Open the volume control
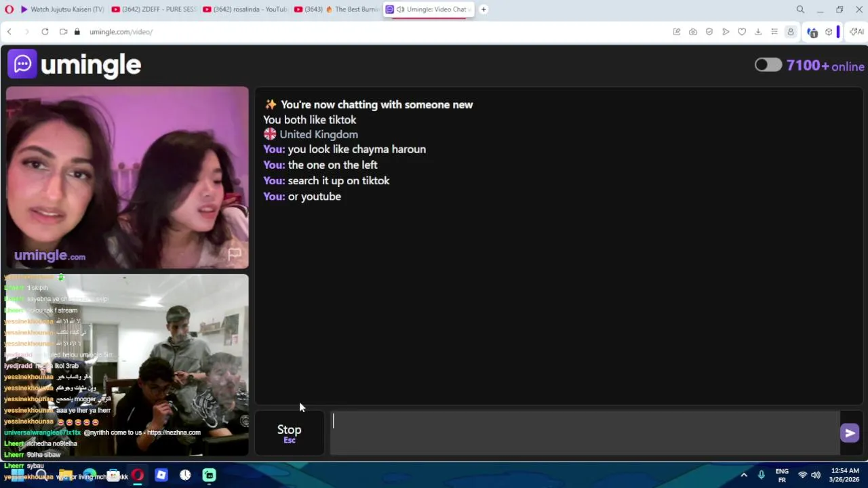This screenshot has width=868, height=488. click(x=816, y=475)
